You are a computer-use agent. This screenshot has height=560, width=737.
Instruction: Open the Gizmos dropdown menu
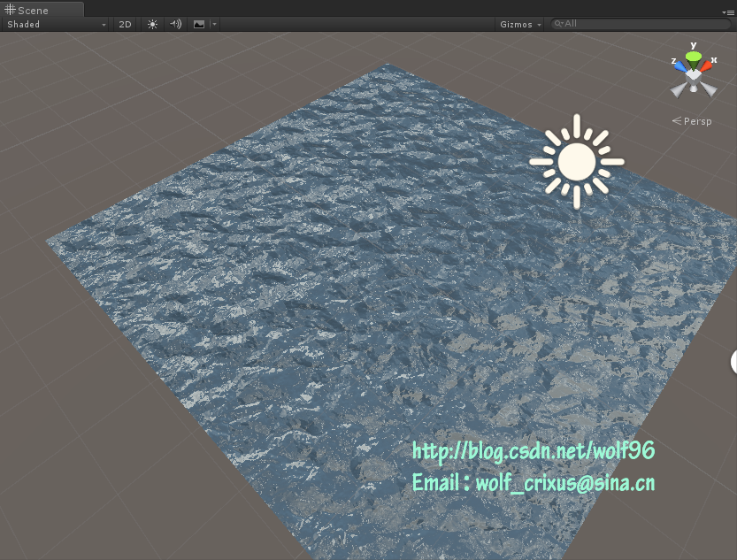[x=520, y=24]
